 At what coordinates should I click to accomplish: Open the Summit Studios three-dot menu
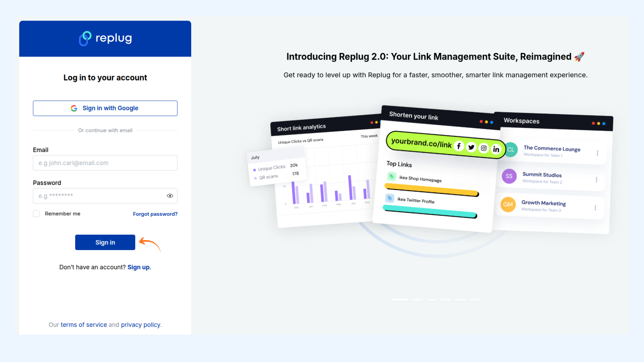pyautogui.click(x=596, y=180)
